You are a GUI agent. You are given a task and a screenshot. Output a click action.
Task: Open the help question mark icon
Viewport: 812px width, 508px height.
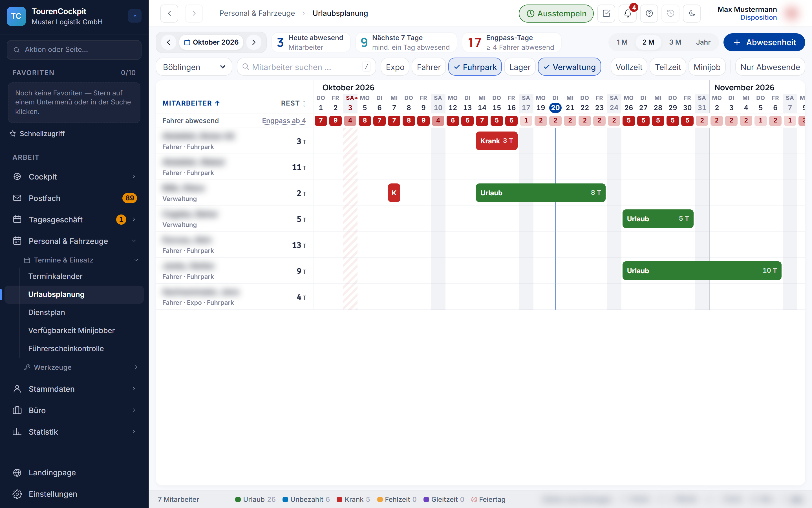[x=649, y=14]
